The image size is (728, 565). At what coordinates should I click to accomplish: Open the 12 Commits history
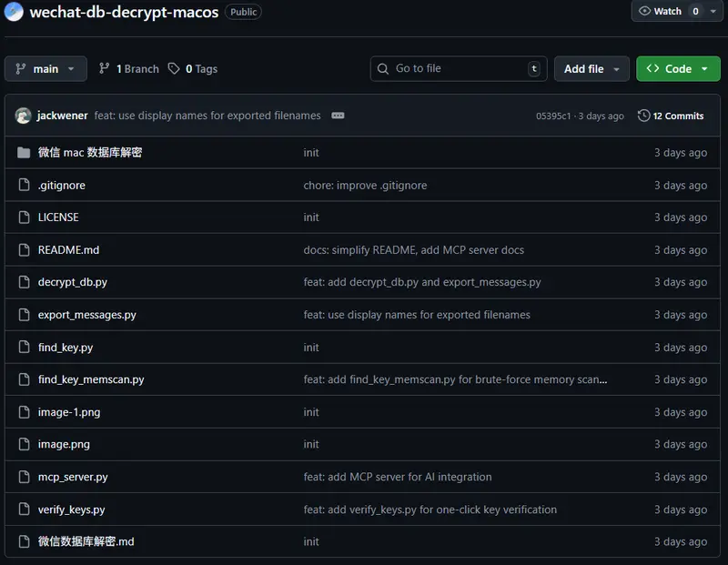point(671,116)
